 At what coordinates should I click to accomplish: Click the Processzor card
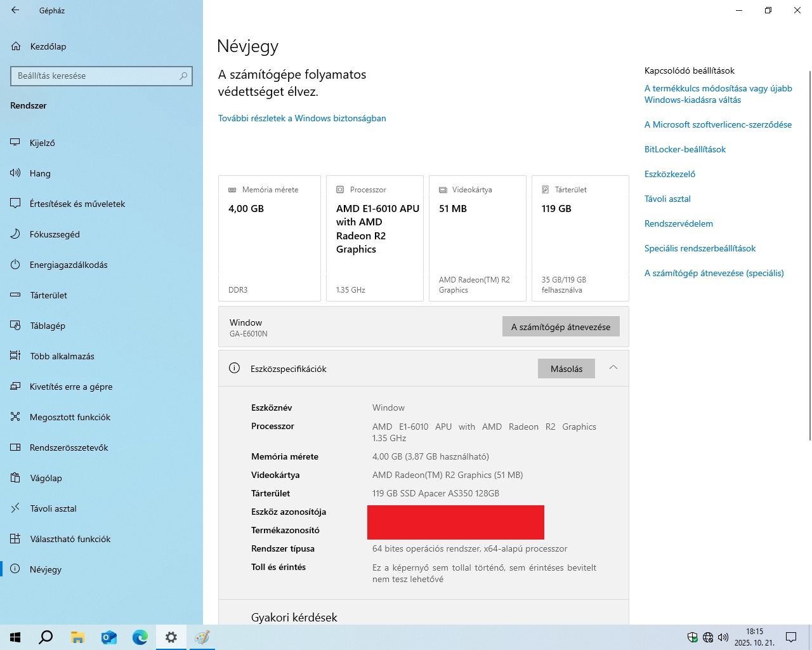(375, 238)
